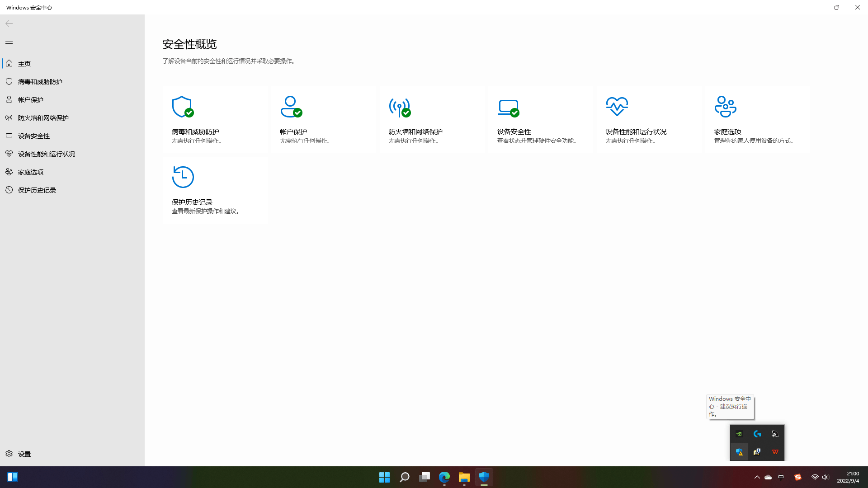Open the Widgets icon on the taskbar
The image size is (868, 488).
coord(13,477)
